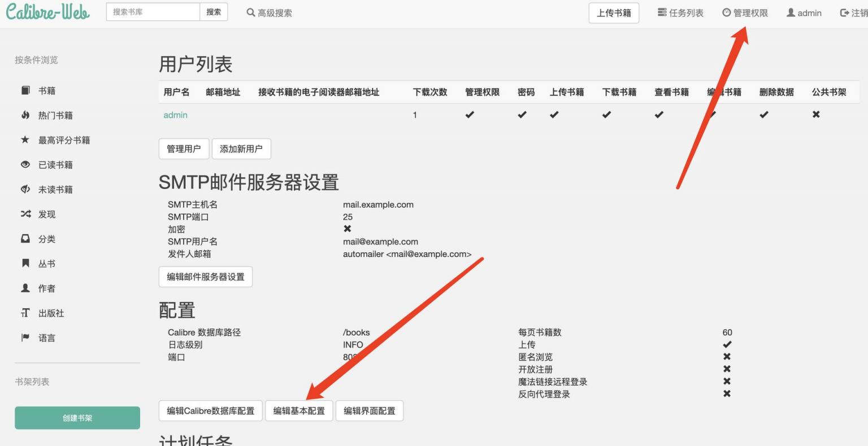Go to 管理权限 in top bar

coord(745,13)
